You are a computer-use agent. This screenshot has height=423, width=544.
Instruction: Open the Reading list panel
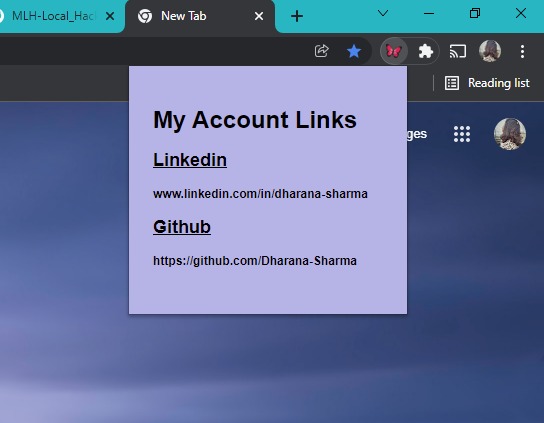tap(487, 83)
